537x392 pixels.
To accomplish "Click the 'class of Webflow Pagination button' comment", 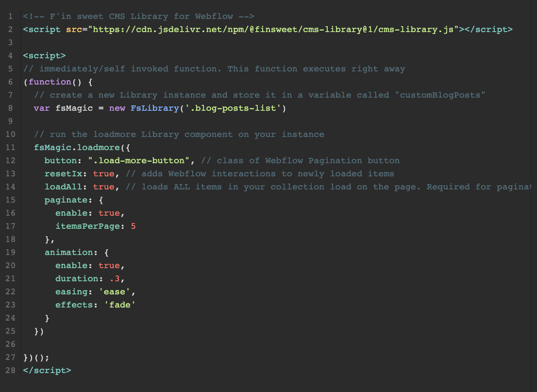I will coord(301,161).
